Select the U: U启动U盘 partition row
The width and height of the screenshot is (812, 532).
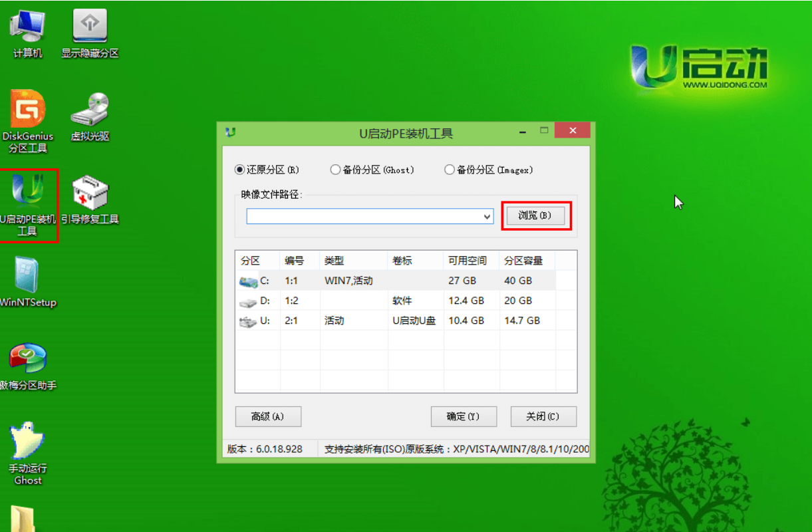[396, 321]
